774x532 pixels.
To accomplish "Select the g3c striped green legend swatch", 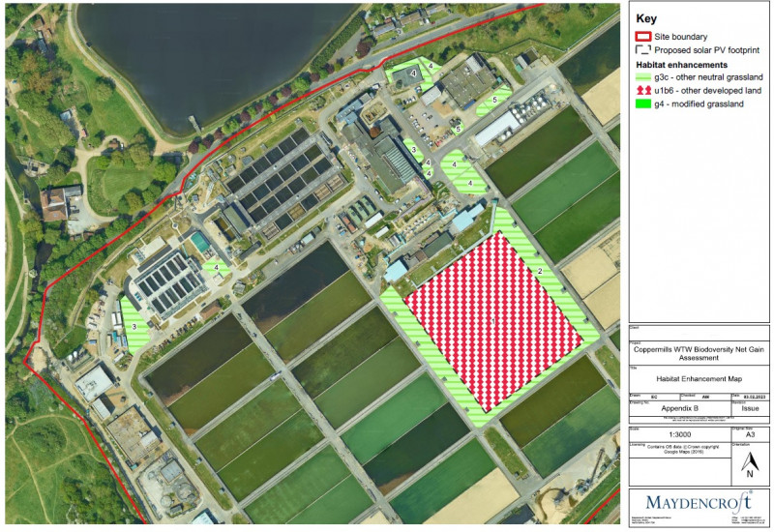I will coord(643,77).
